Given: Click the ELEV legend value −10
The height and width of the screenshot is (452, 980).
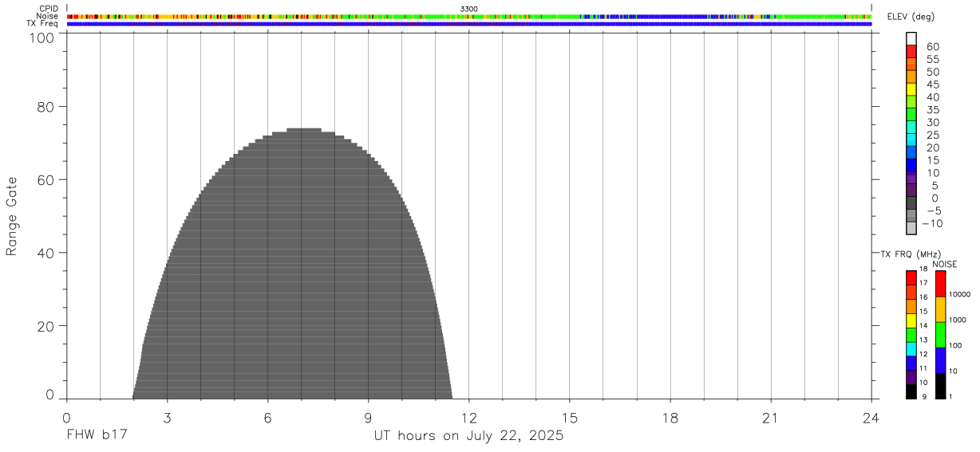Looking at the screenshot, I should (x=931, y=224).
